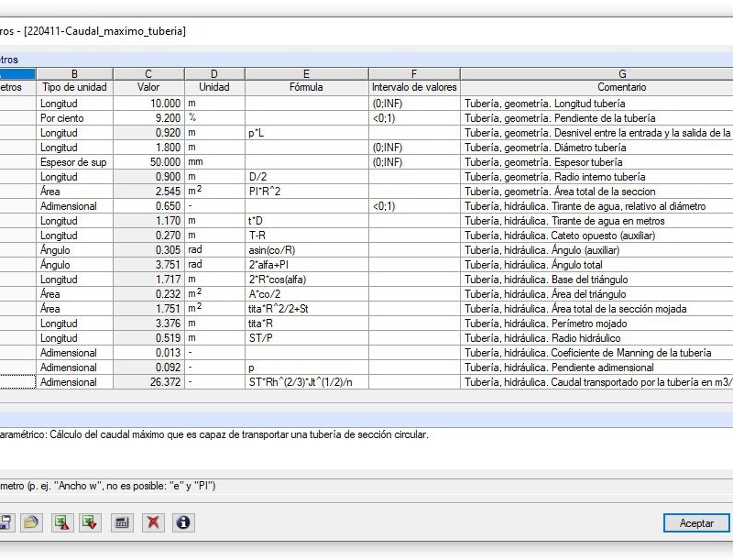Select comment 'Perímetro mojado' cell
Image resolution: width=733 pixels, height=560 pixels.
(x=596, y=324)
